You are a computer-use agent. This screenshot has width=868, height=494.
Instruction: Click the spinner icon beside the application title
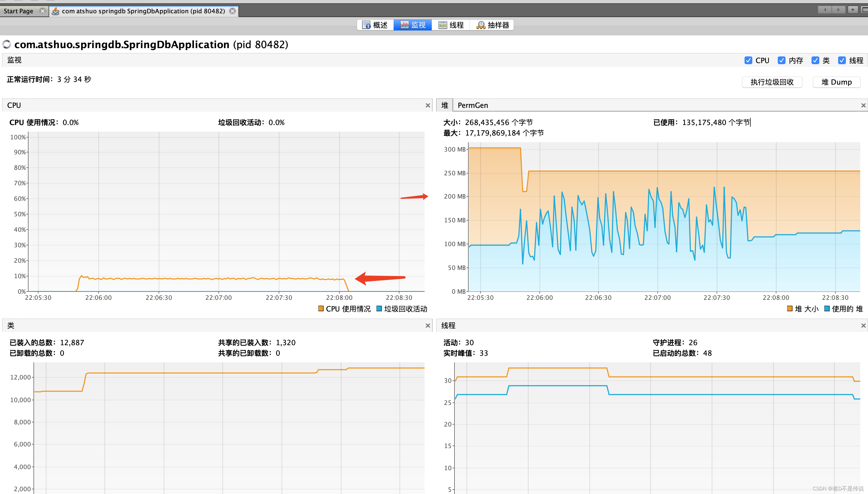(7, 45)
